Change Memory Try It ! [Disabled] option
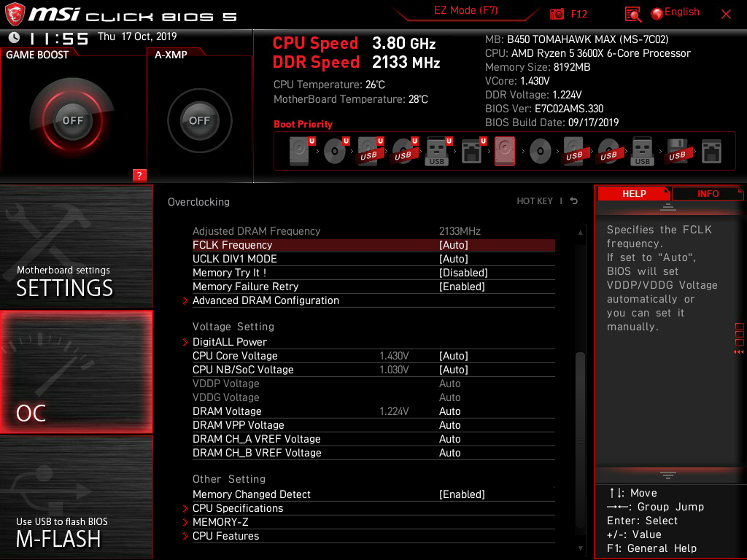This screenshot has height=560, width=747. (x=373, y=273)
